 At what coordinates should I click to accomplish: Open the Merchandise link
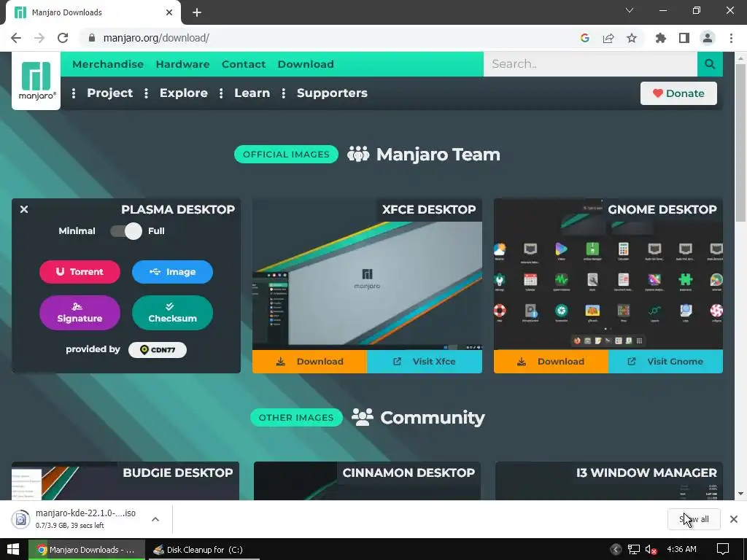click(108, 64)
